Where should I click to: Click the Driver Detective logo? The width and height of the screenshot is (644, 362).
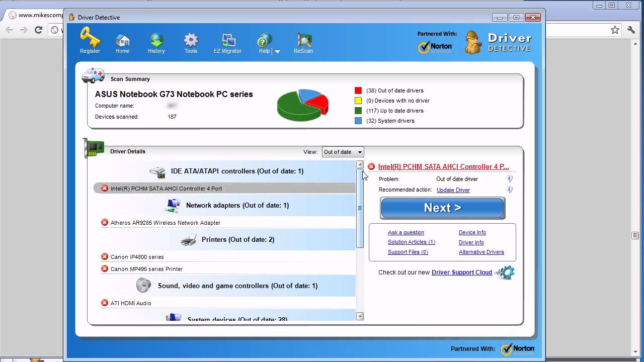click(498, 42)
